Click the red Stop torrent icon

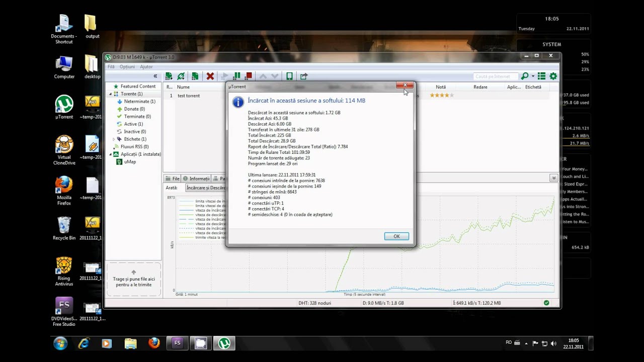click(x=248, y=76)
